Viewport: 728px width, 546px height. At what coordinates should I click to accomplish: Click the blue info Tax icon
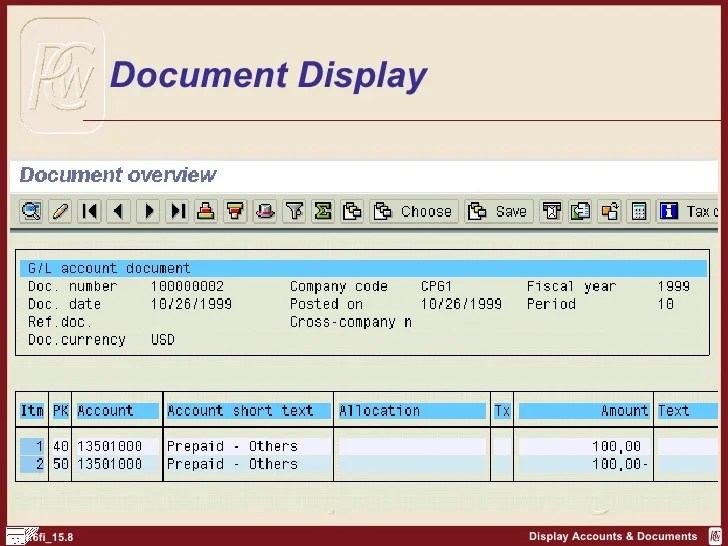(669, 211)
